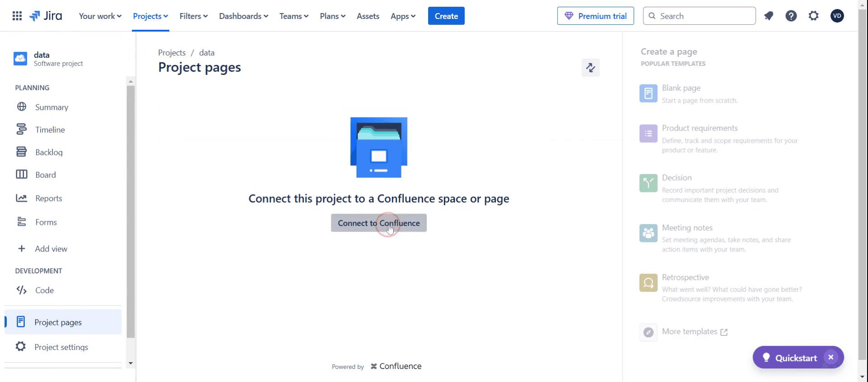Open the help question mark icon
Screen dimensions: 868x382
click(x=791, y=16)
